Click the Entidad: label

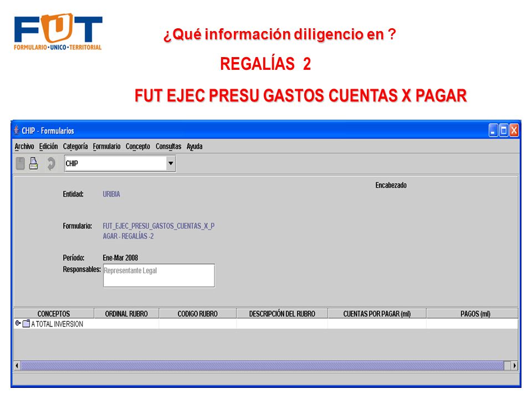click(x=73, y=194)
